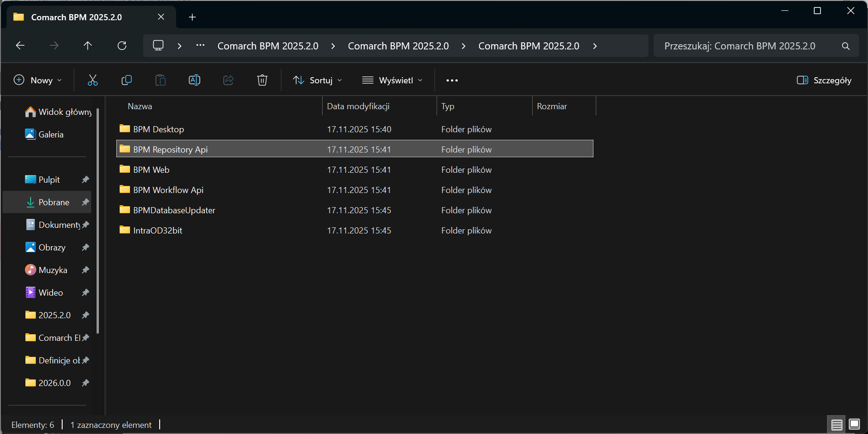Switch to large thumbnails view in status bar
This screenshot has width=868, height=434.
tap(854, 425)
